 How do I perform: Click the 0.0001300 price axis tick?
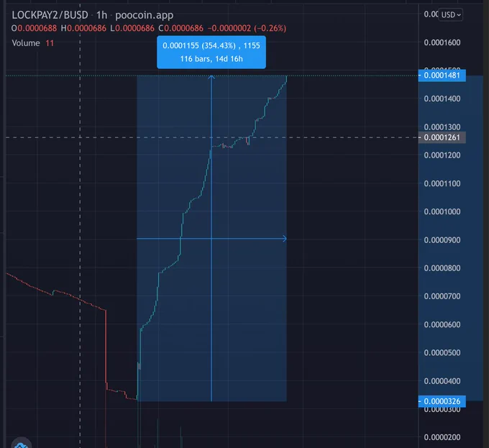442,127
